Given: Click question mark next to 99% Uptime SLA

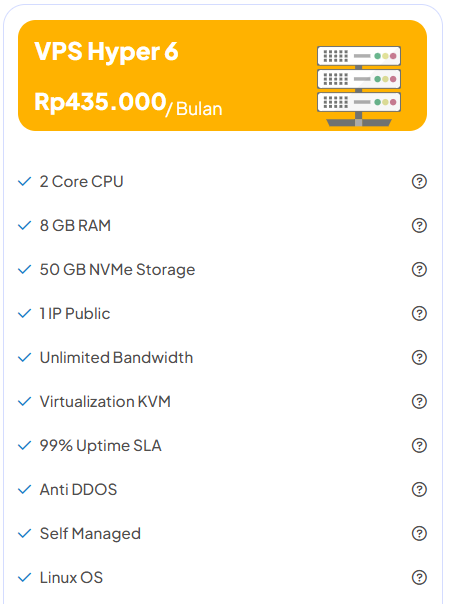Looking at the screenshot, I should pyautogui.click(x=419, y=445).
